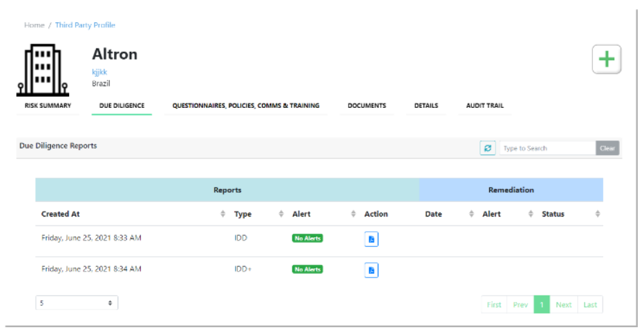Sort by Type column arrows
The height and width of the screenshot is (330, 644).
281,214
